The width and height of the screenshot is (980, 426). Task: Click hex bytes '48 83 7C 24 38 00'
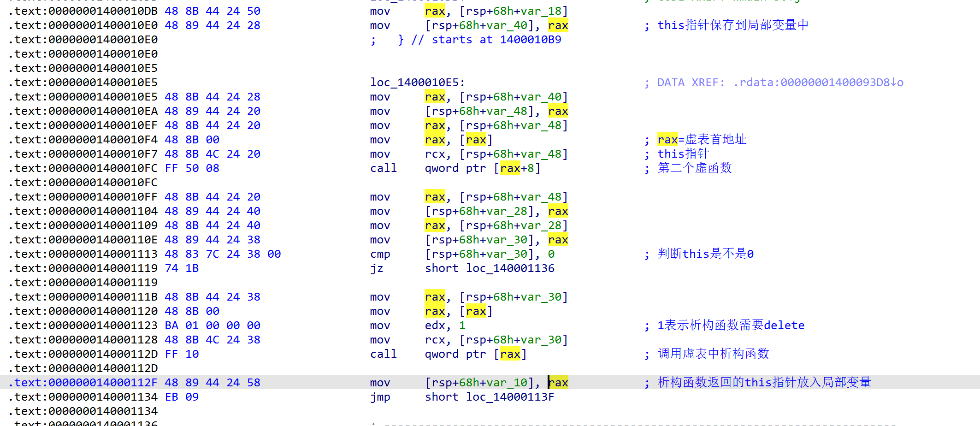[223, 254]
